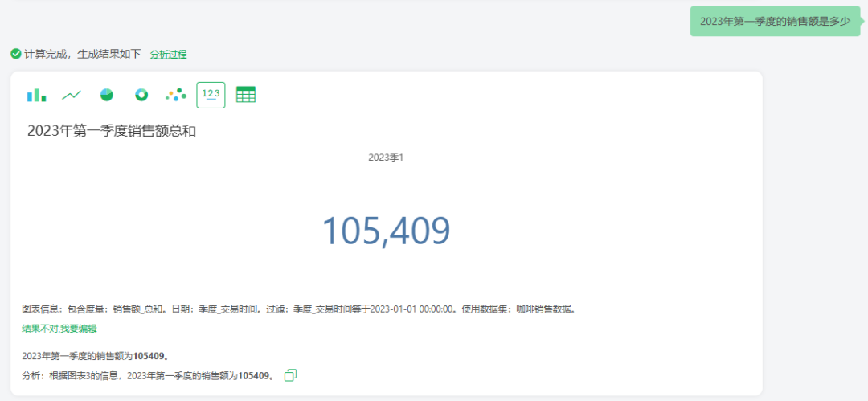The image size is (868, 401).
Task: Click the 图表信息 description line
Action: pyautogui.click(x=301, y=309)
